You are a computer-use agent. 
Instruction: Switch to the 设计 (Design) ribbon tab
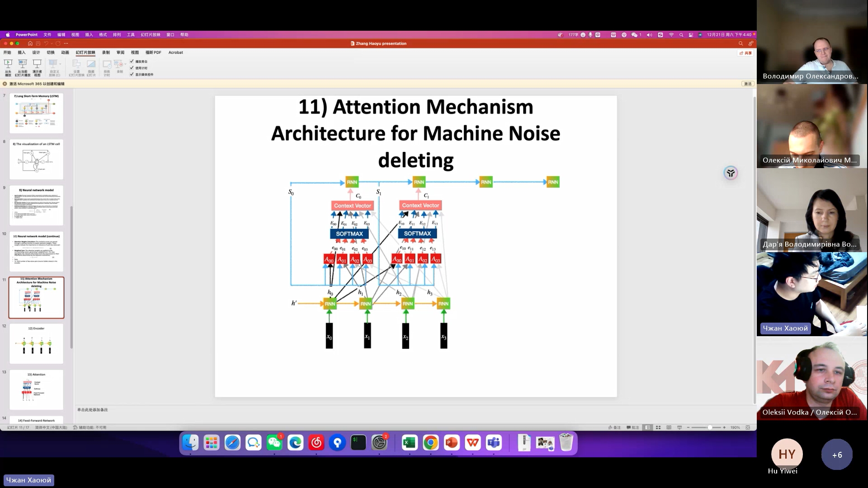pos(36,52)
